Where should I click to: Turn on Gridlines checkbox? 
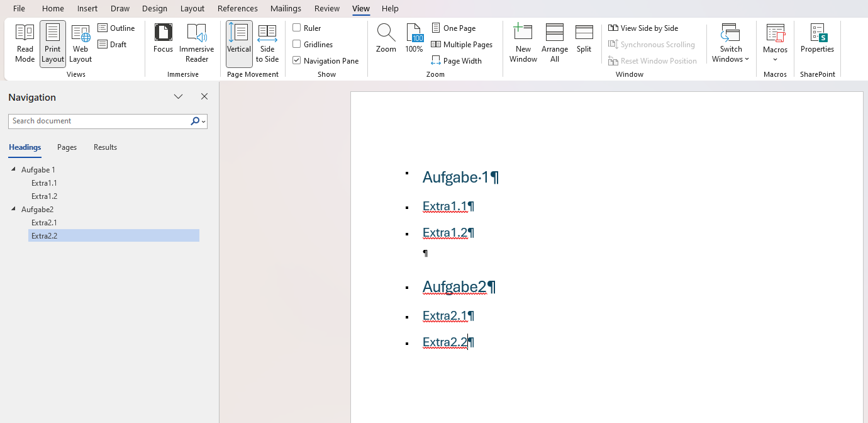(x=297, y=44)
